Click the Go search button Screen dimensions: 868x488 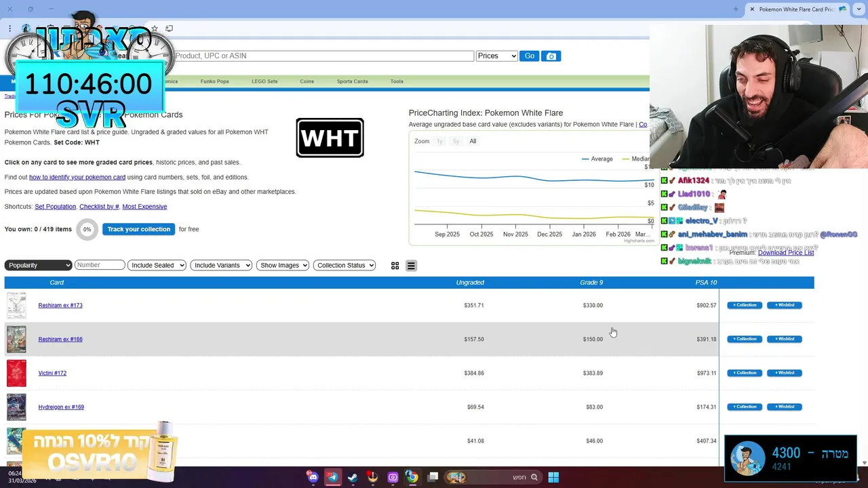click(x=530, y=56)
